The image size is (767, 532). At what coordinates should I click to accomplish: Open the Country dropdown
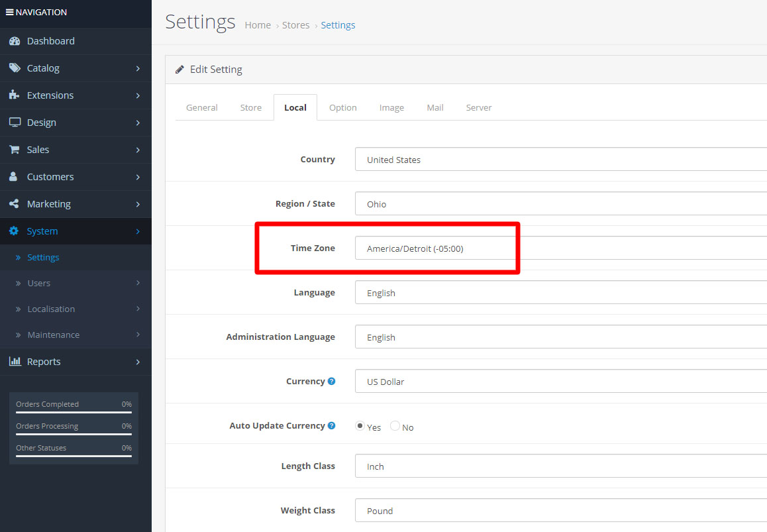560,160
